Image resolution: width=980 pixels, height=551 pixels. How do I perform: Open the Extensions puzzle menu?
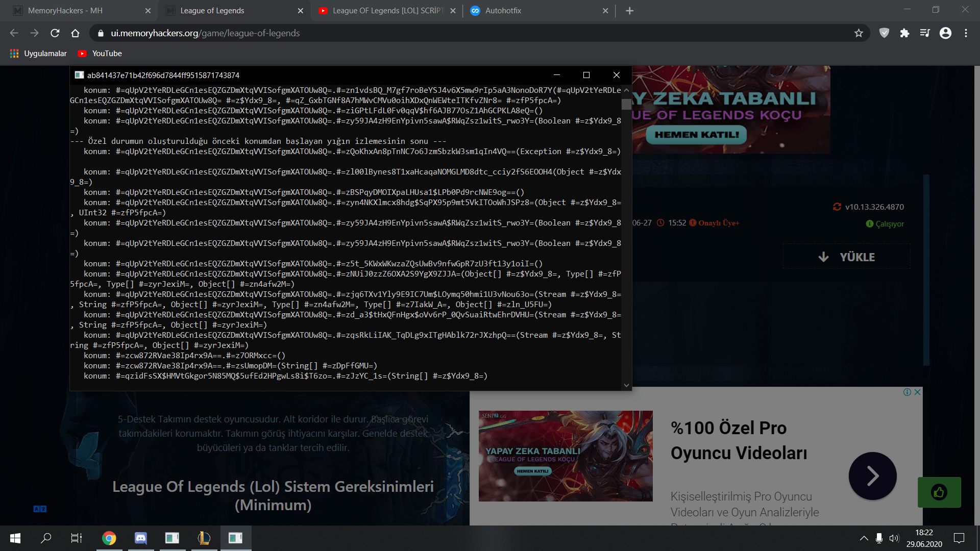(904, 33)
